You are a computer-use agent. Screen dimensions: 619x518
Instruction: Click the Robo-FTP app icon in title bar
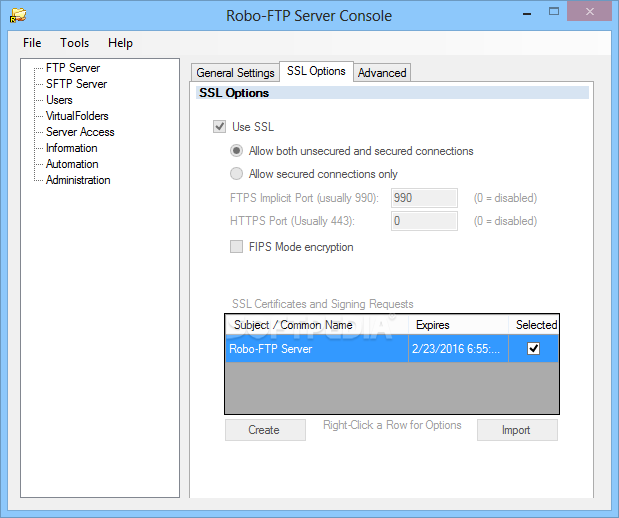tap(18, 15)
